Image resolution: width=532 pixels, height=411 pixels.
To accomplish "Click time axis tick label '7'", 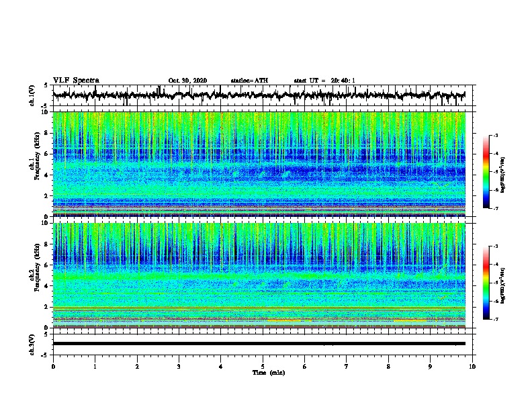I will click(347, 367).
